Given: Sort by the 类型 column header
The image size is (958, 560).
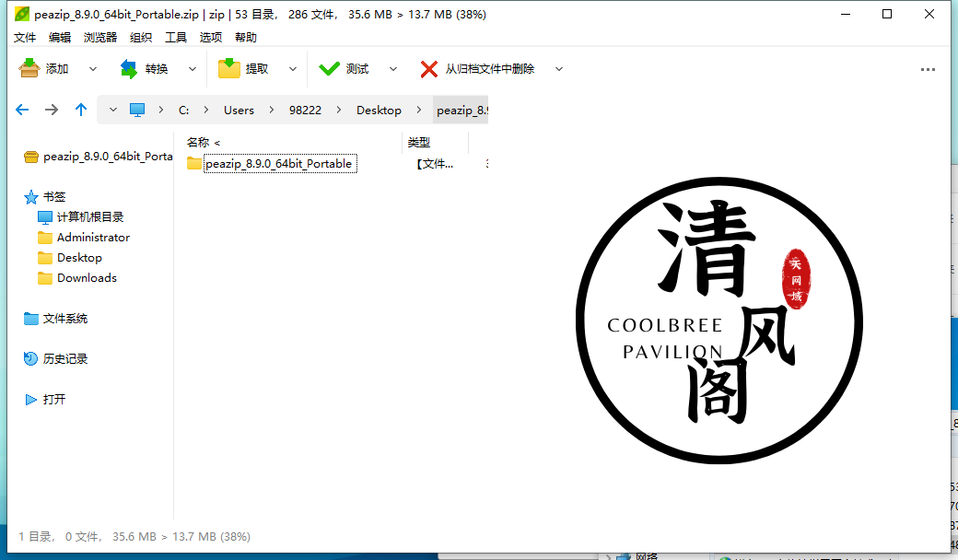Looking at the screenshot, I should (x=419, y=142).
